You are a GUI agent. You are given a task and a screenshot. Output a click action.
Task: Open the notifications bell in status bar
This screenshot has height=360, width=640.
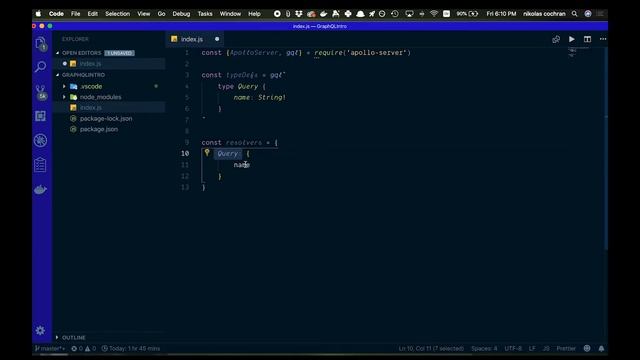coord(601,348)
